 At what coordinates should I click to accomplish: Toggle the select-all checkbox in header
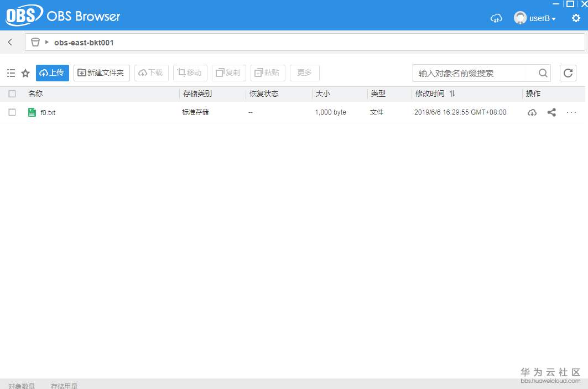(12, 94)
